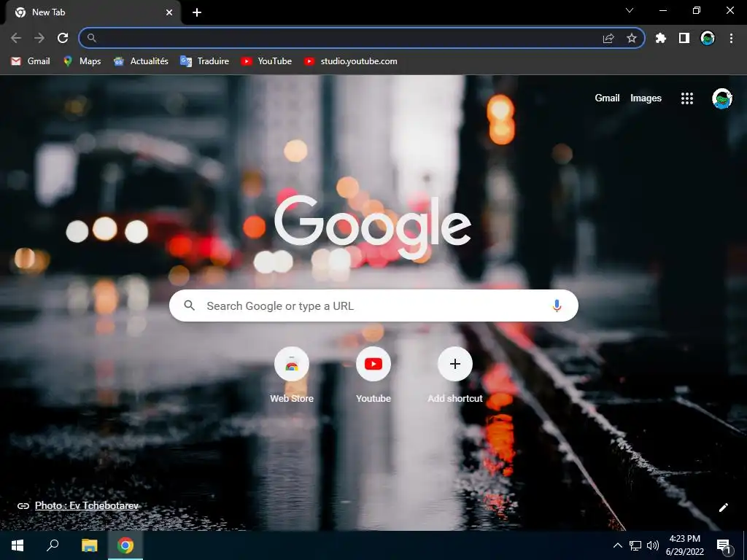Open the Gmail bookmark

click(31, 61)
